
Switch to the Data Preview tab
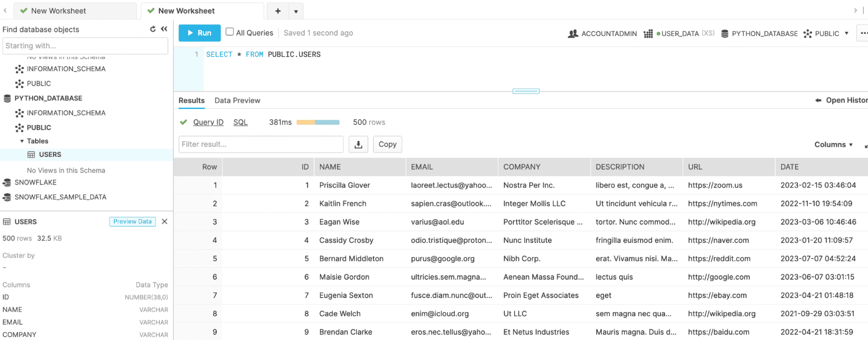(238, 100)
